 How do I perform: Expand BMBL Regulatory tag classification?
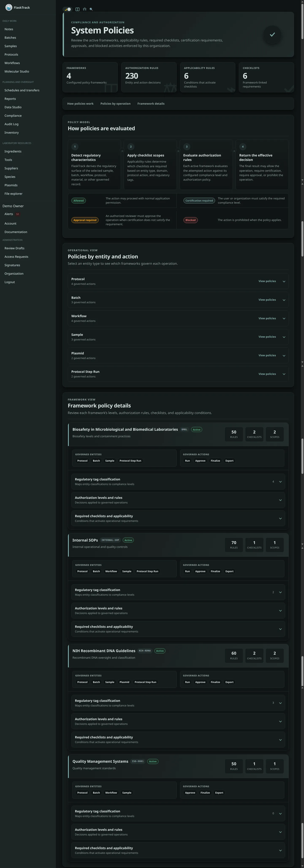click(x=178, y=481)
